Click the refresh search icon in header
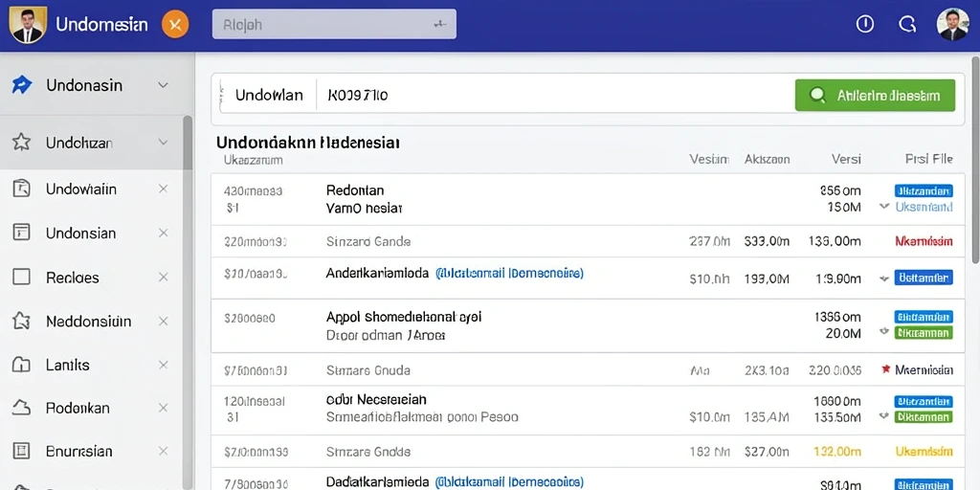Screen dimensions: 980x490 pyautogui.click(x=907, y=24)
